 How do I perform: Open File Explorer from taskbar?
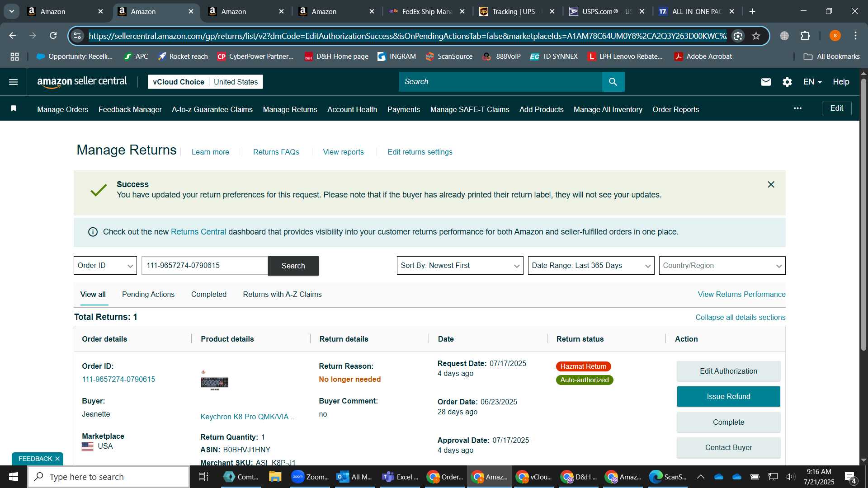[275, 477]
